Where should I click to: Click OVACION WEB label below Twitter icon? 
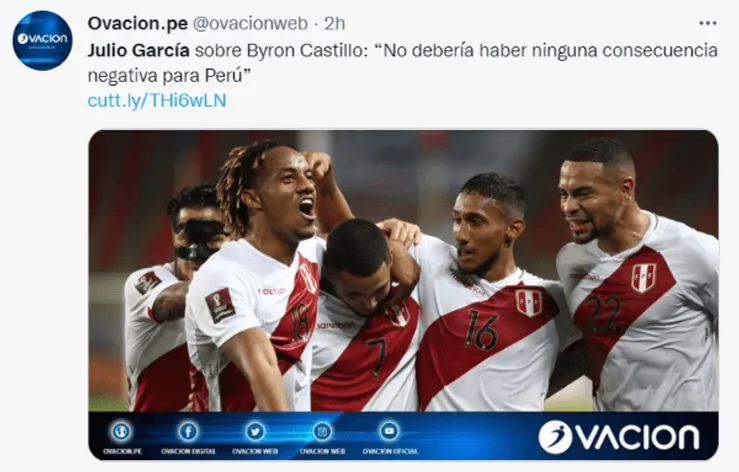click(255, 451)
